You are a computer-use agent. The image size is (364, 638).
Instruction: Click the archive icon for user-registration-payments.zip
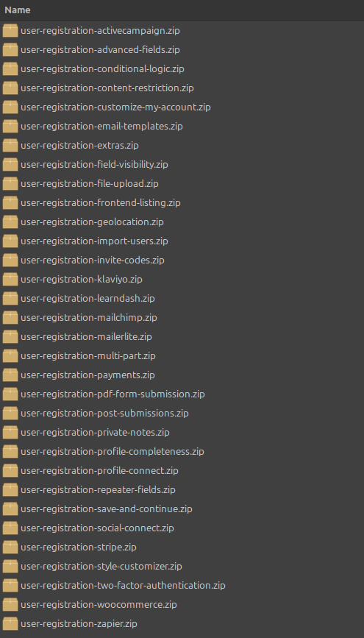point(10,375)
